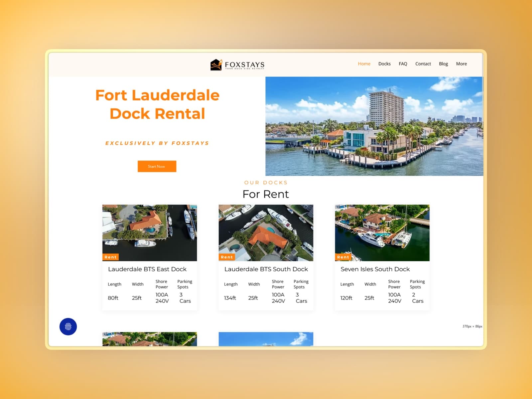This screenshot has width=532, height=399.
Task: Click the Our Docks subtitle
Action: click(x=266, y=183)
